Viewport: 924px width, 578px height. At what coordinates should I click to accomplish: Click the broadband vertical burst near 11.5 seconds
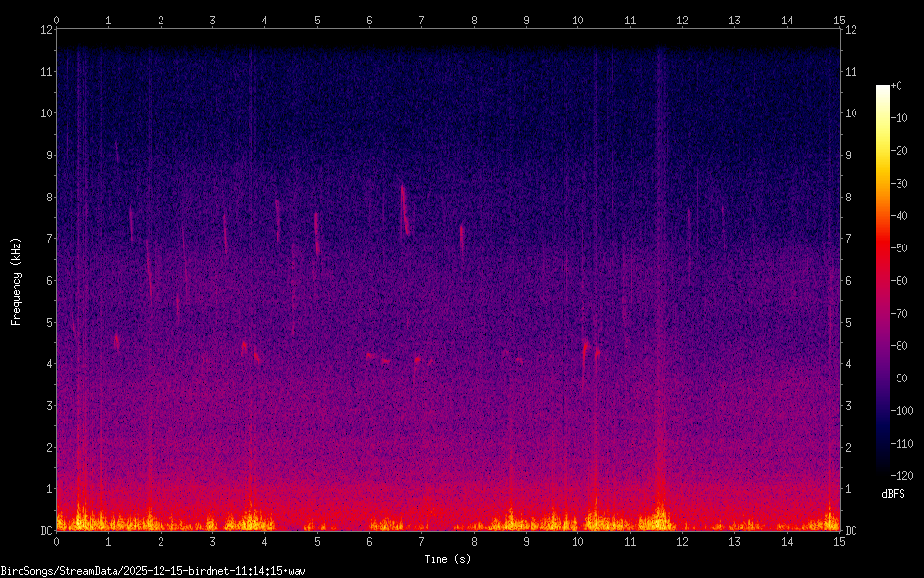tap(660, 293)
